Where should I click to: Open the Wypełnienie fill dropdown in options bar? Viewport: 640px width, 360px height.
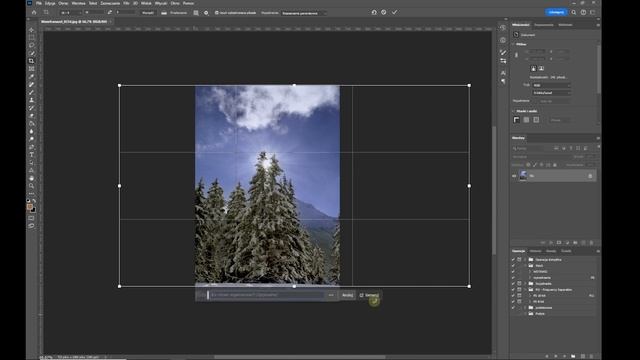point(304,13)
